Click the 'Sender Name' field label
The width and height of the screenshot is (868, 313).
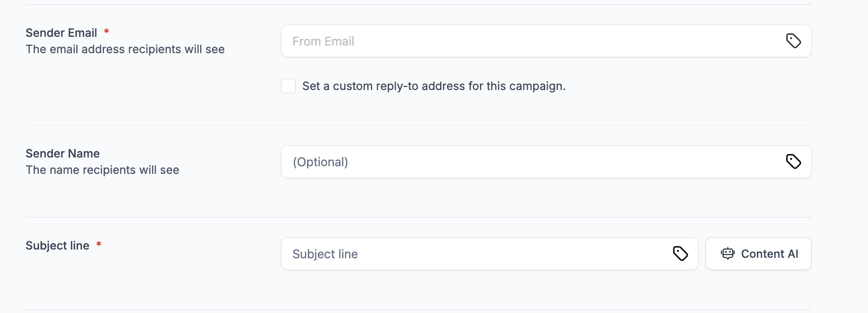[62, 153]
